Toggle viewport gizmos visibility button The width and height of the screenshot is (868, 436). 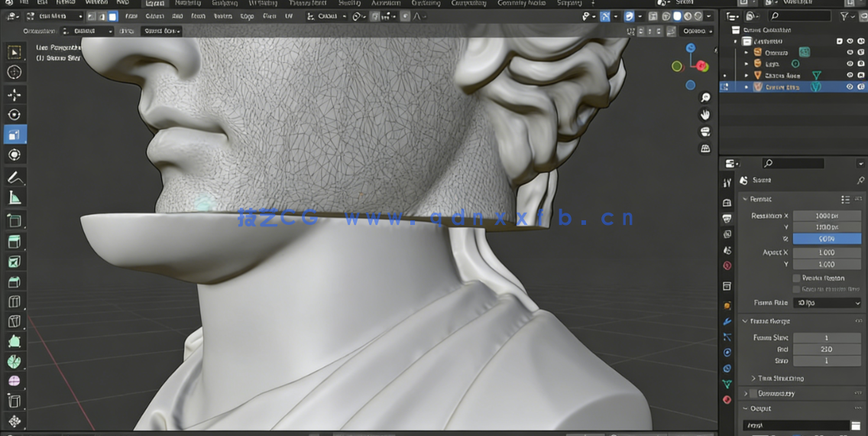click(x=606, y=17)
